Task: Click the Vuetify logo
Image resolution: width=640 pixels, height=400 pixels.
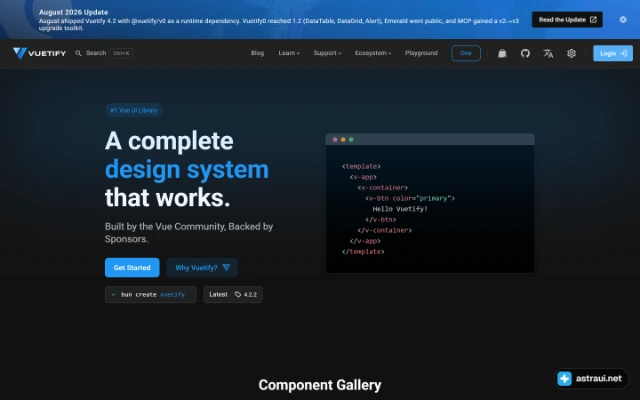Action: (39, 53)
